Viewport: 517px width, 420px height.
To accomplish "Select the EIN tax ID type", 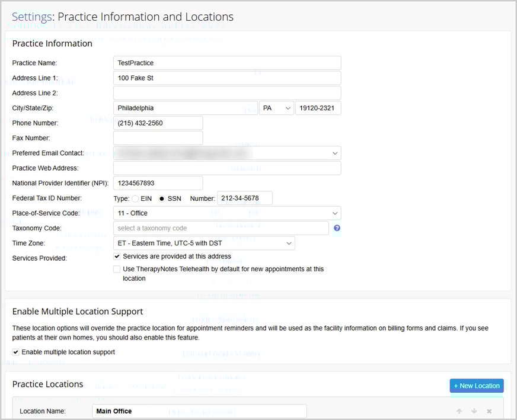I will pos(135,198).
